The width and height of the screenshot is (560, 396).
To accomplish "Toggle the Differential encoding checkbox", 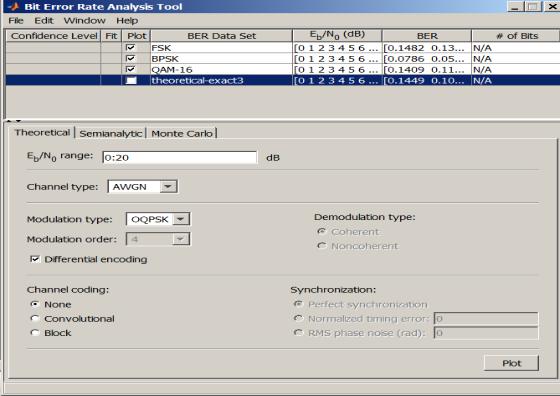I will pyautogui.click(x=35, y=259).
